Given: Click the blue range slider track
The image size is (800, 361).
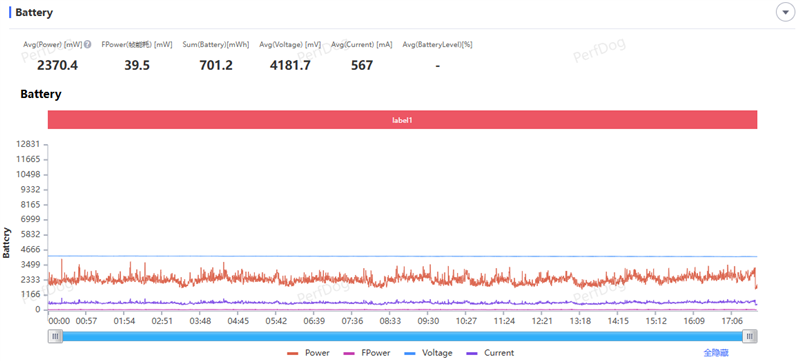Looking at the screenshot, I should click(x=403, y=336).
